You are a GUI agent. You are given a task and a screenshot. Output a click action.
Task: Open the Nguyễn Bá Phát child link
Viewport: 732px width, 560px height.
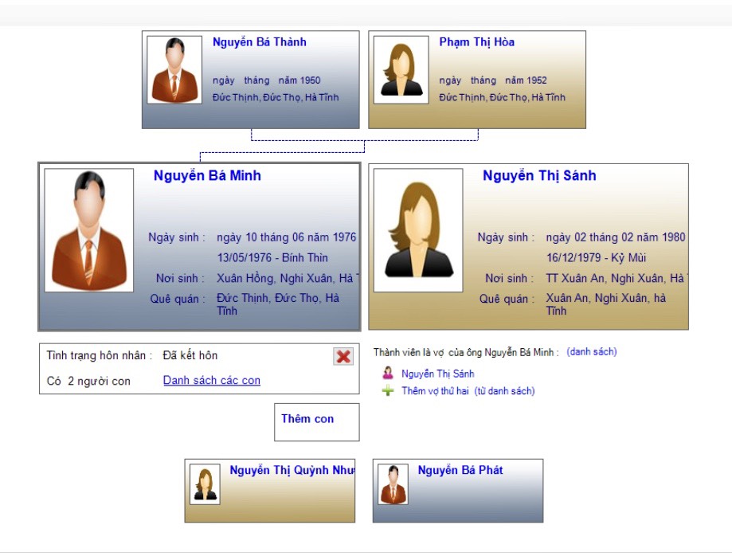coord(460,470)
